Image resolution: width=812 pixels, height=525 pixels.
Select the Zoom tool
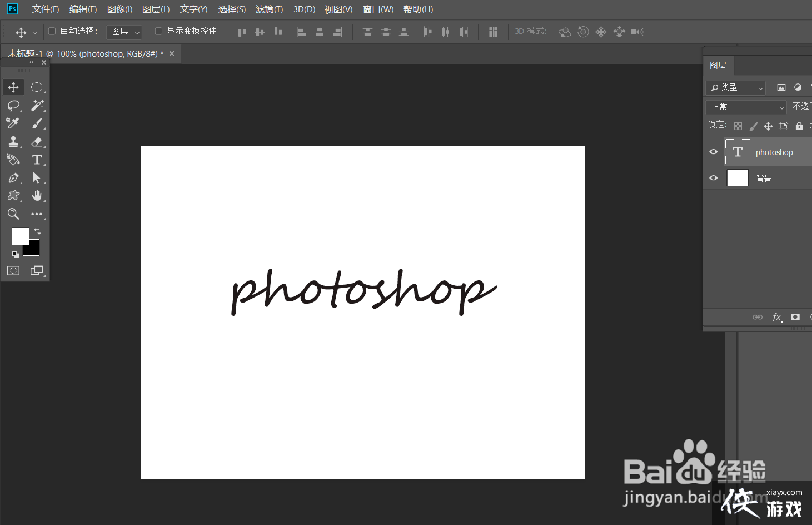point(13,214)
